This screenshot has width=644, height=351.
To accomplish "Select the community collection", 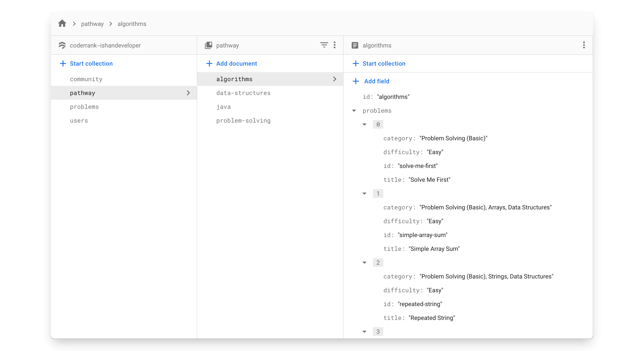I will 86,79.
